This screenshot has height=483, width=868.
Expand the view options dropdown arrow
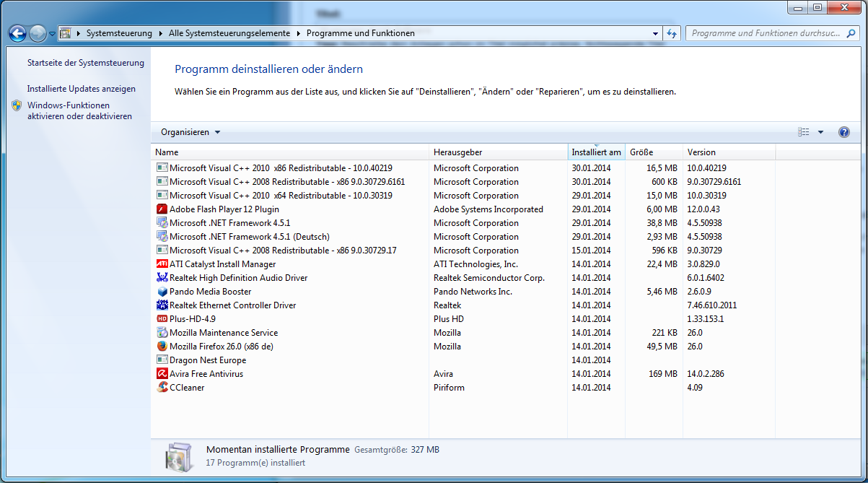click(820, 132)
